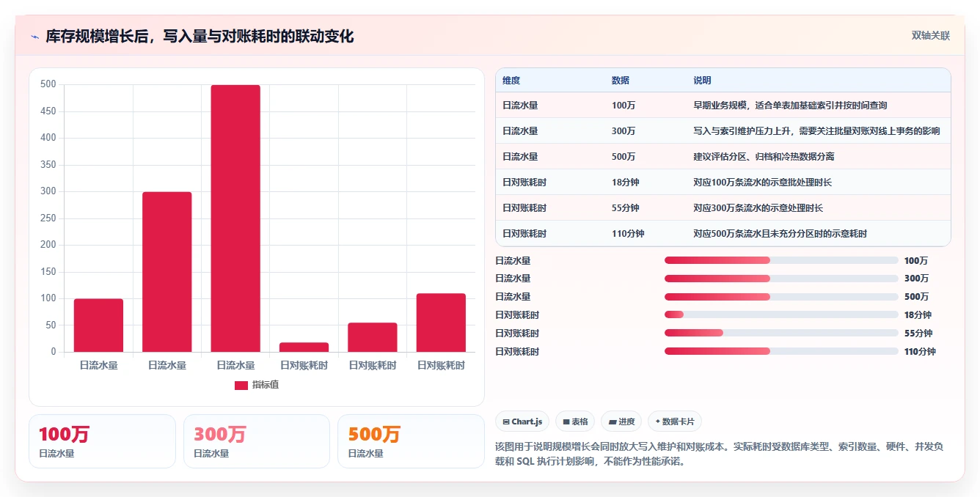Toggle the red 指标值 legend swatch
This screenshot has height=497, width=980.
point(241,385)
